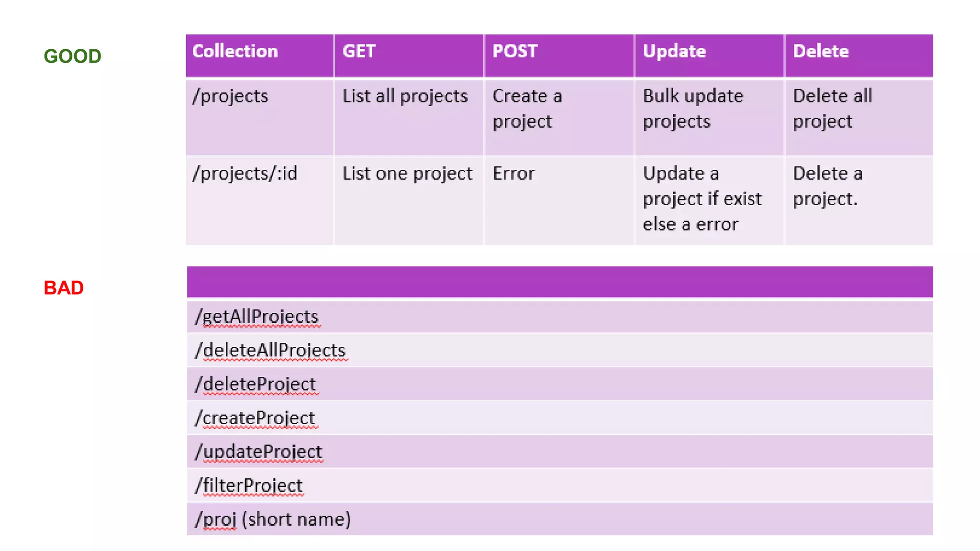Click the /projects collection cell

click(230, 97)
